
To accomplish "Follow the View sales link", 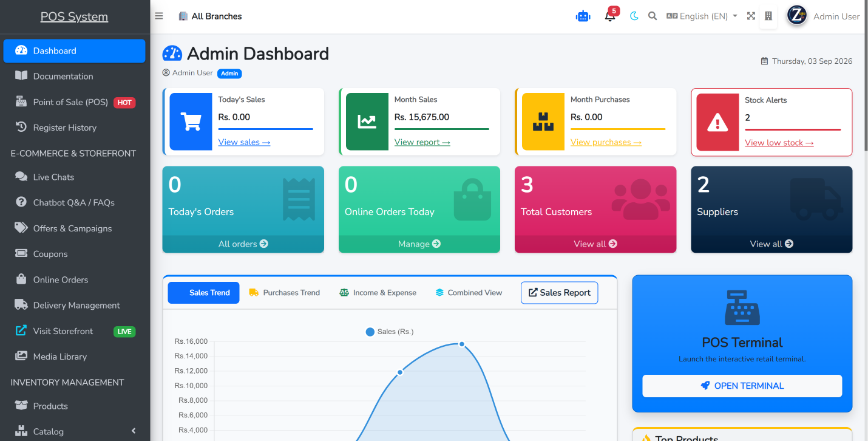I will pos(244,142).
